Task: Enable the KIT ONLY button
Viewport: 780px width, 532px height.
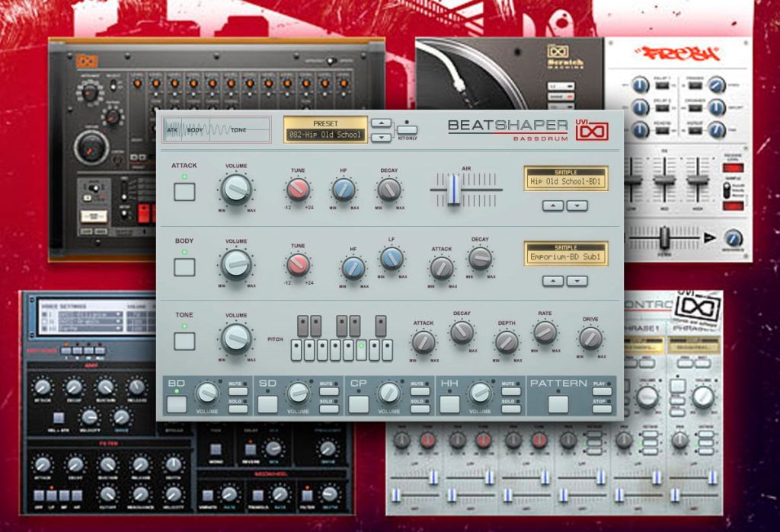Action: [407, 129]
